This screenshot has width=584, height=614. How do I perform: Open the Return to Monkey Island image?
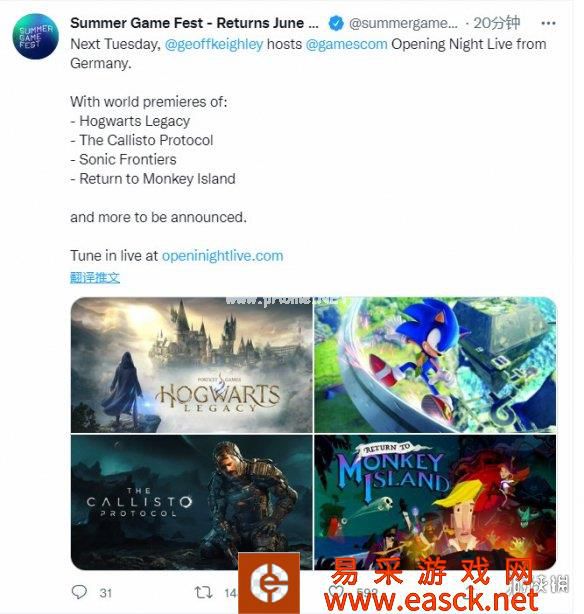[435, 502]
